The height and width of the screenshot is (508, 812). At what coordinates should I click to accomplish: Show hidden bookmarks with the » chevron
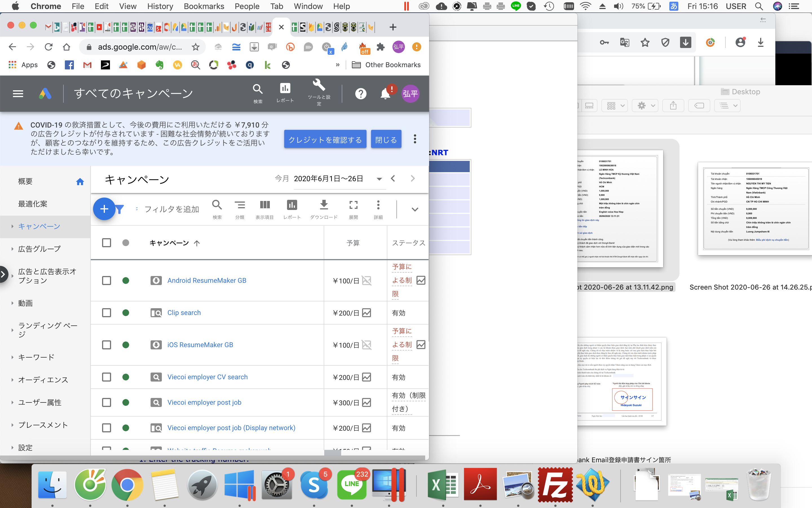pos(337,65)
